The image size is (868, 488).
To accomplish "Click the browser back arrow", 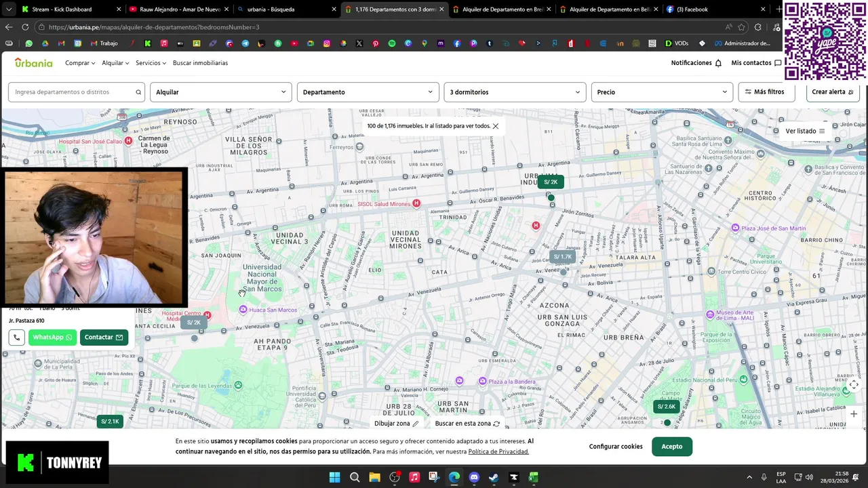I will click(9, 27).
